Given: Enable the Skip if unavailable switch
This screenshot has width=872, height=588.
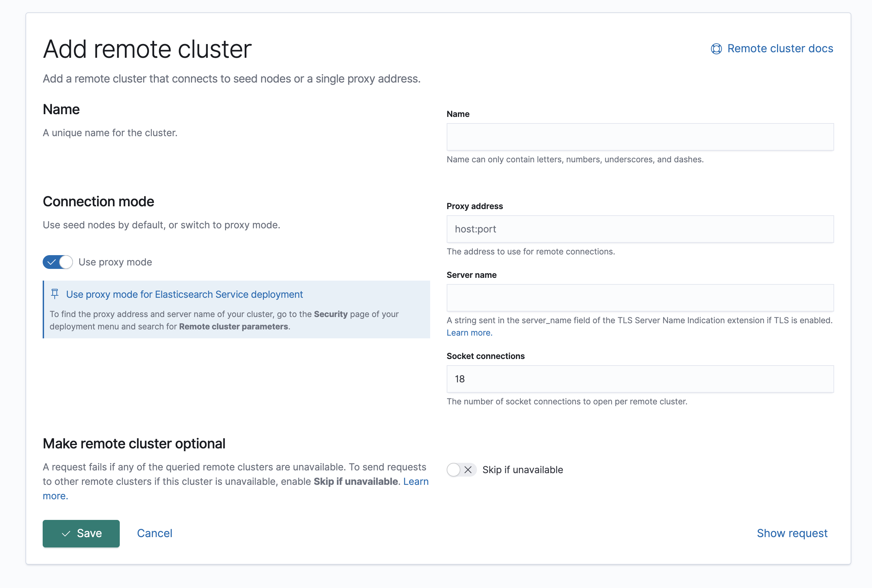Looking at the screenshot, I should tap(461, 469).
